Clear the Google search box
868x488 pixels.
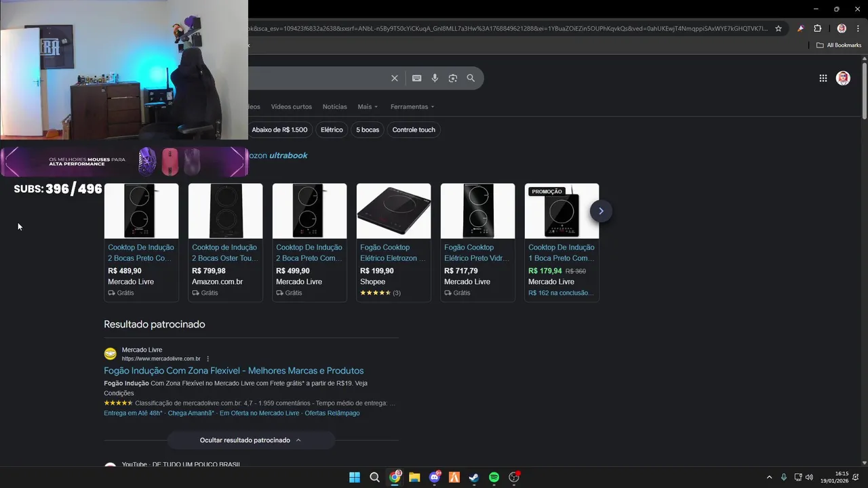pos(395,78)
